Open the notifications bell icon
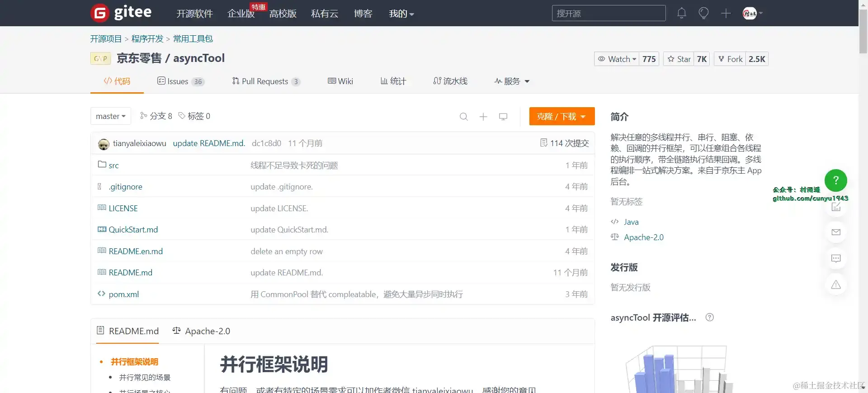The width and height of the screenshot is (868, 393). pos(682,13)
